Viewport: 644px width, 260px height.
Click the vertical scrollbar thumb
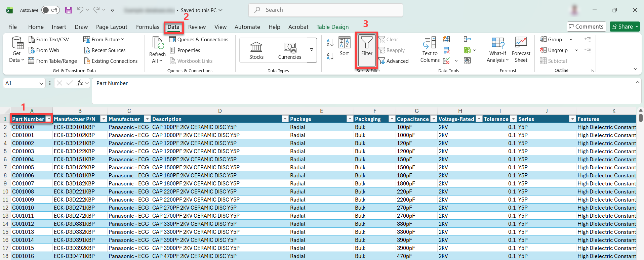tap(641, 118)
